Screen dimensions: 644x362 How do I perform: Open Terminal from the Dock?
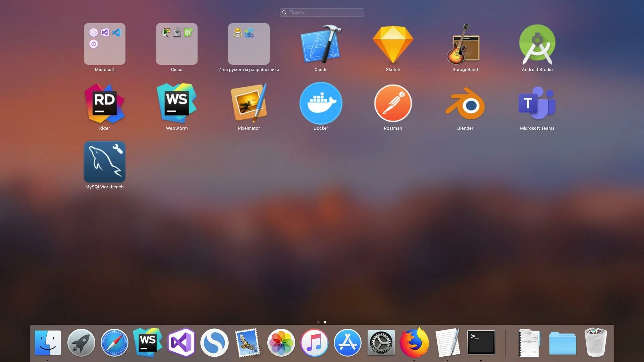point(481,343)
